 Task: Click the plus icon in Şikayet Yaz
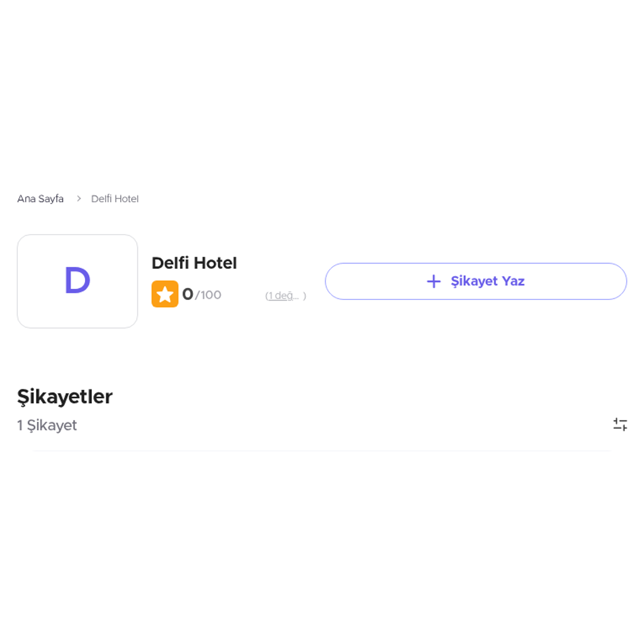coord(434,281)
